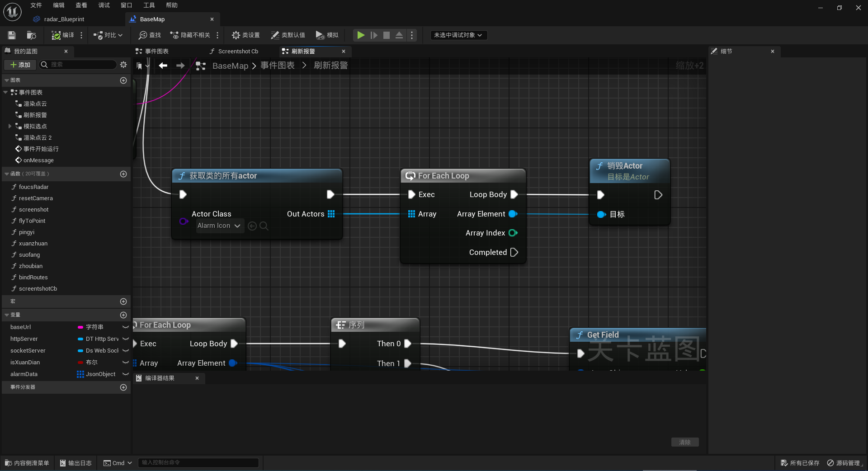The height and width of the screenshot is (471, 868).
Task: Click the save blueprint floppy disk icon
Action: pyautogui.click(x=12, y=35)
